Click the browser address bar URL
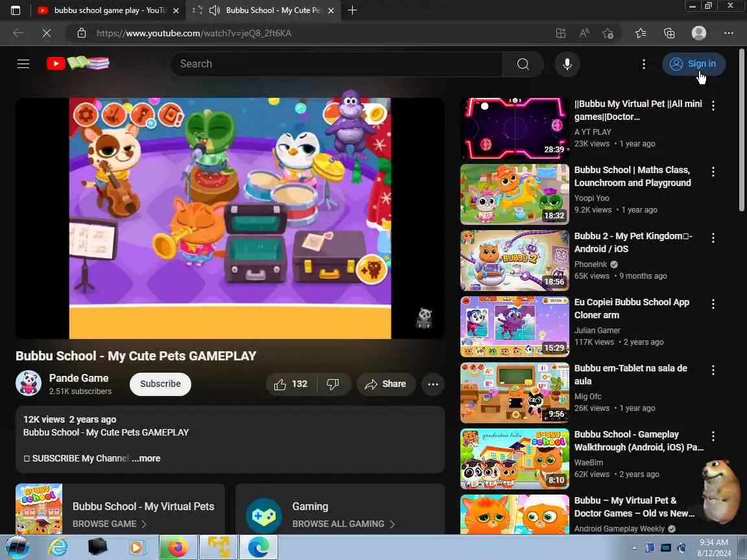The width and height of the screenshot is (747, 560). [x=194, y=33]
